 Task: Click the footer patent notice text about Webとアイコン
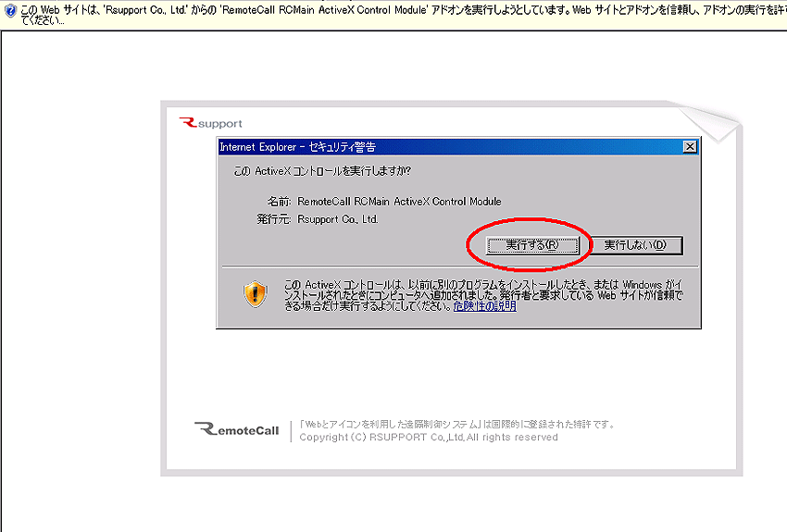point(457,424)
